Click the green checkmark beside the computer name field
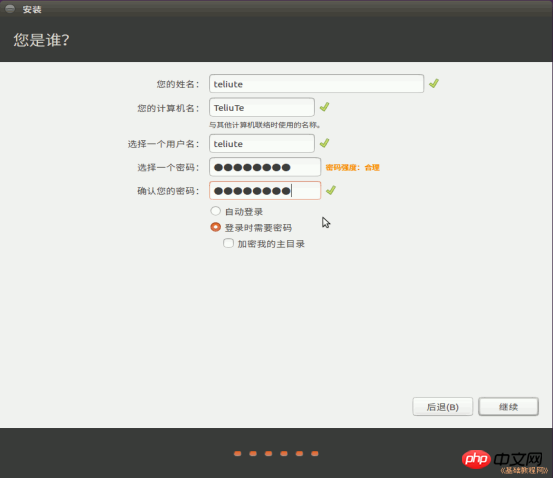Image resolution: width=553 pixels, height=479 pixels. click(324, 107)
